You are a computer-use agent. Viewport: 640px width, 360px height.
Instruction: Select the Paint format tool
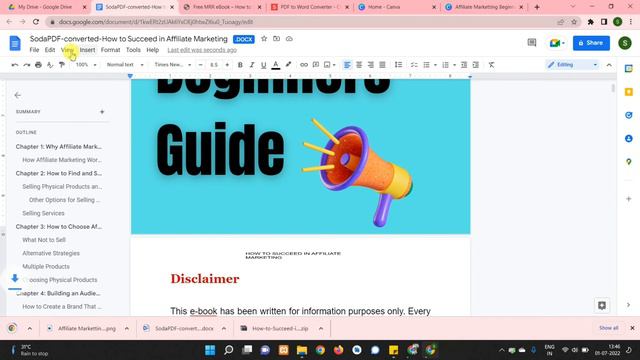point(62,65)
